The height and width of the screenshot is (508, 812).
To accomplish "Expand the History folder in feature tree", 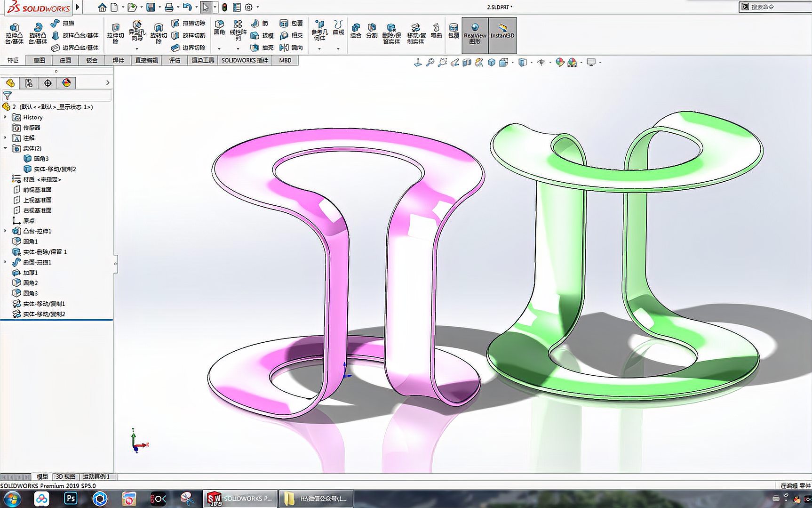I will [x=6, y=117].
